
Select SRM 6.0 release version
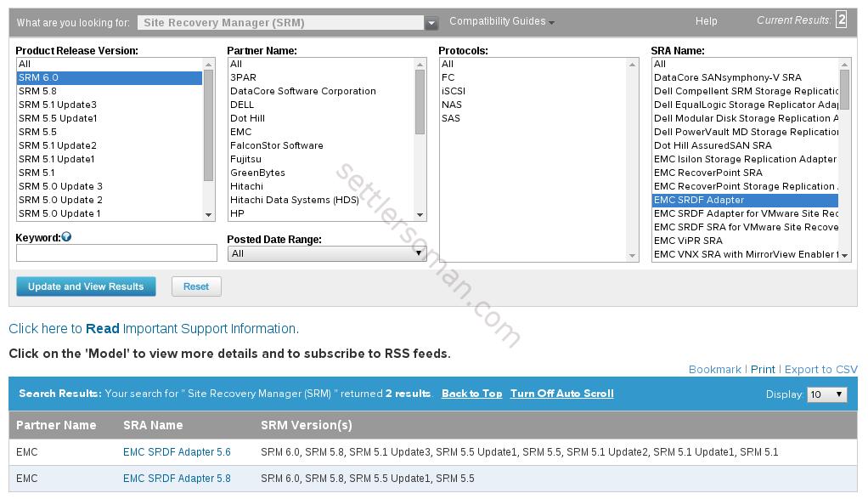pos(110,77)
